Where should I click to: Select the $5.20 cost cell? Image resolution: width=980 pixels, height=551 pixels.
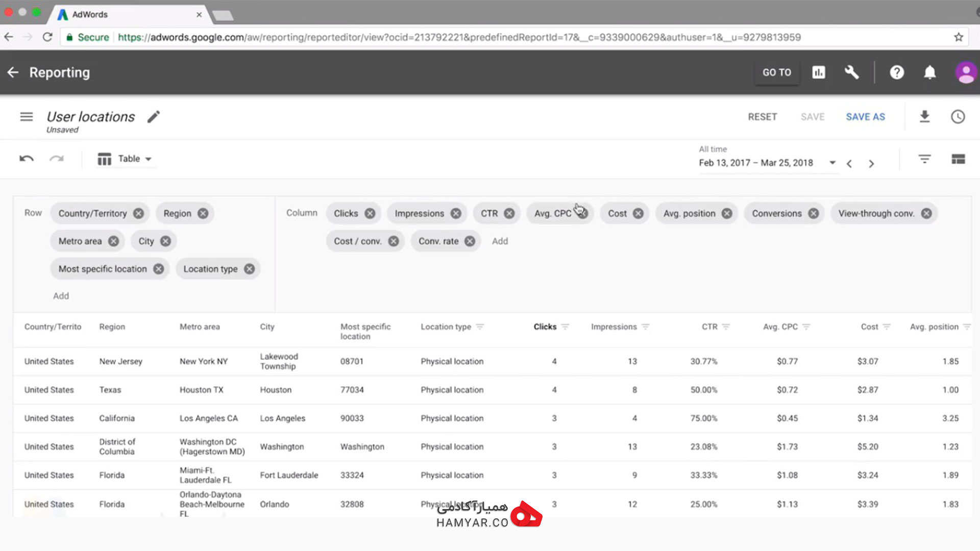pos(868,446)
